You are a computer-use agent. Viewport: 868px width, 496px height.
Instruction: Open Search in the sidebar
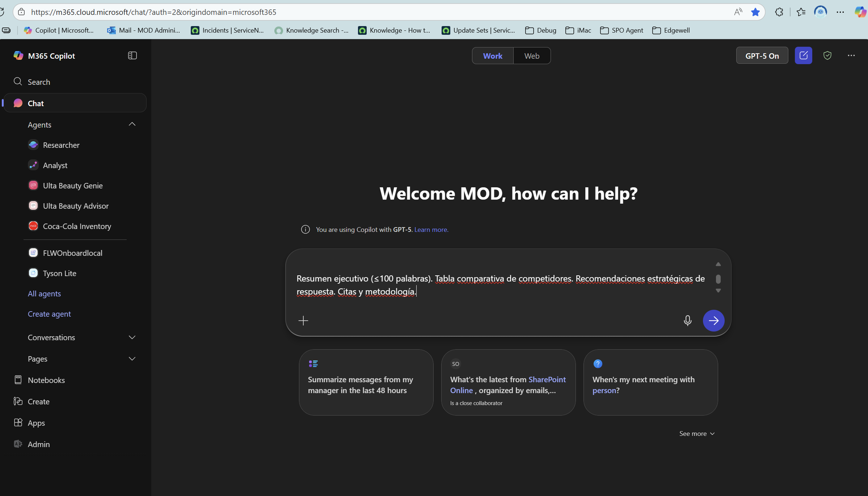[x=39, y=82]
